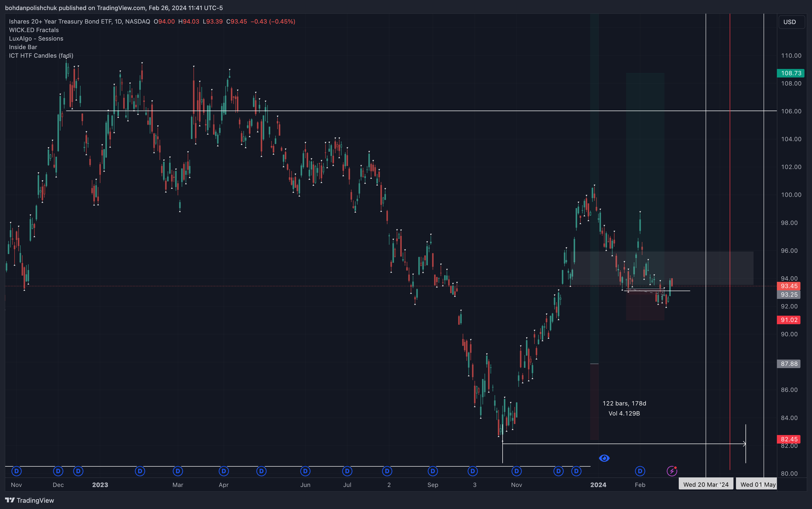Click the dividend marker above Jul label
This screenshot has height=509, width=812.
[x=347, y=471]
